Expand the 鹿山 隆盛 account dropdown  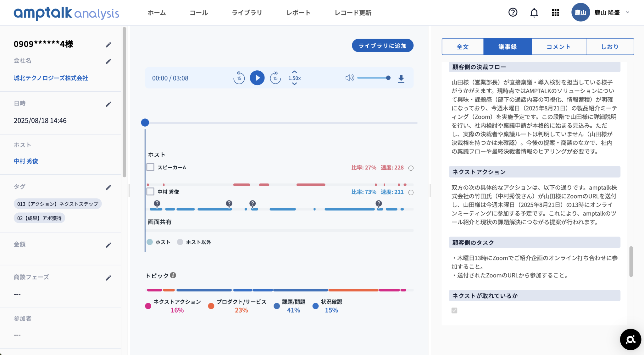[627, 13]
